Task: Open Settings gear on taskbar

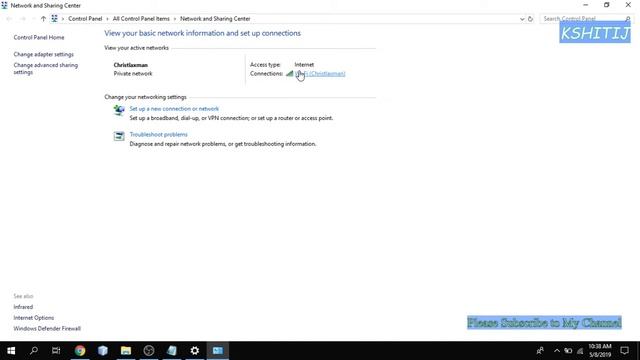Action: tap(195, 351)
